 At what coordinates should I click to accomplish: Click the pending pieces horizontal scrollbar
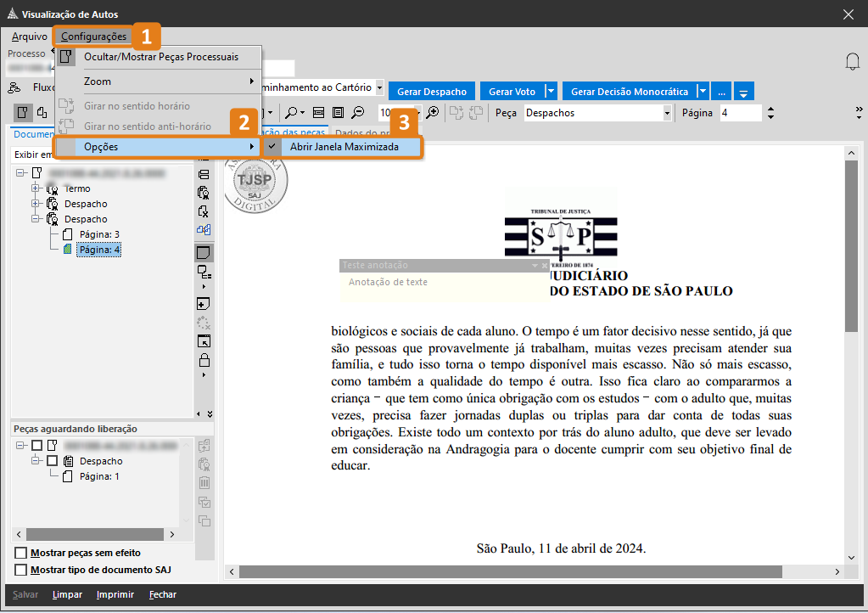(95, 534)
